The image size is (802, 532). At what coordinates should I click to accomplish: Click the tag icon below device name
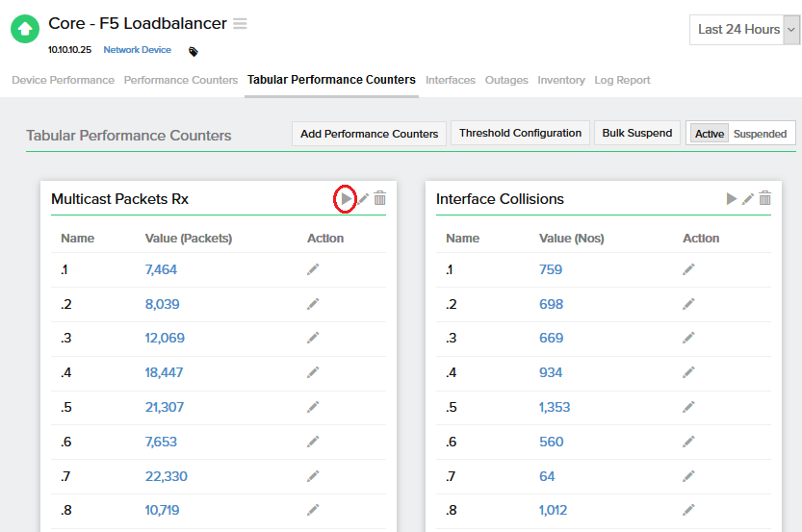click(x=194, y=52)
